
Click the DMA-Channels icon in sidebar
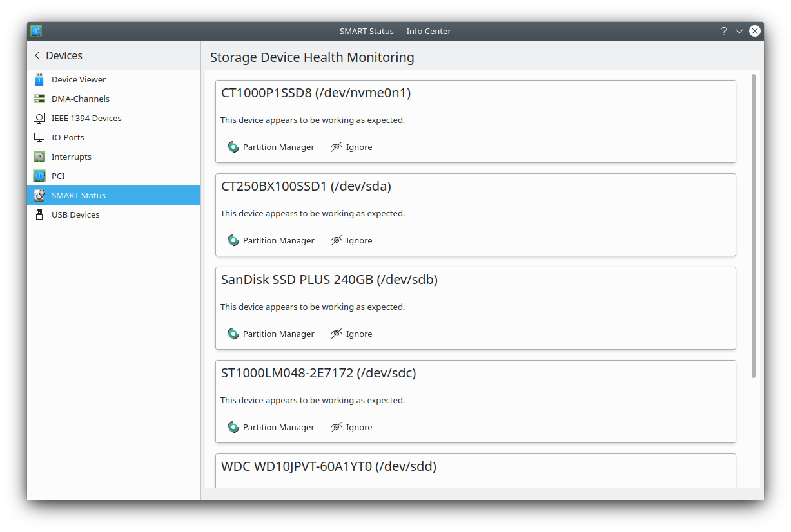pos(39,99)
